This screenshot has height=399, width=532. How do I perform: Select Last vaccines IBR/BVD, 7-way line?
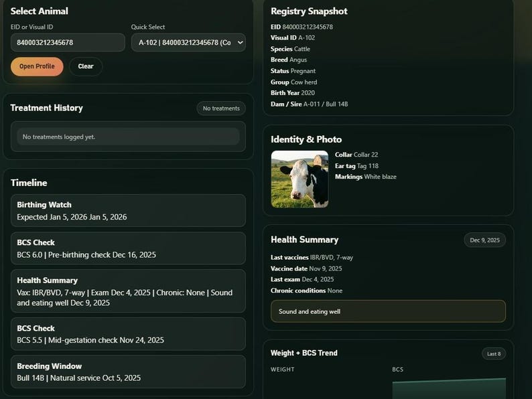[x=312, y=257]
